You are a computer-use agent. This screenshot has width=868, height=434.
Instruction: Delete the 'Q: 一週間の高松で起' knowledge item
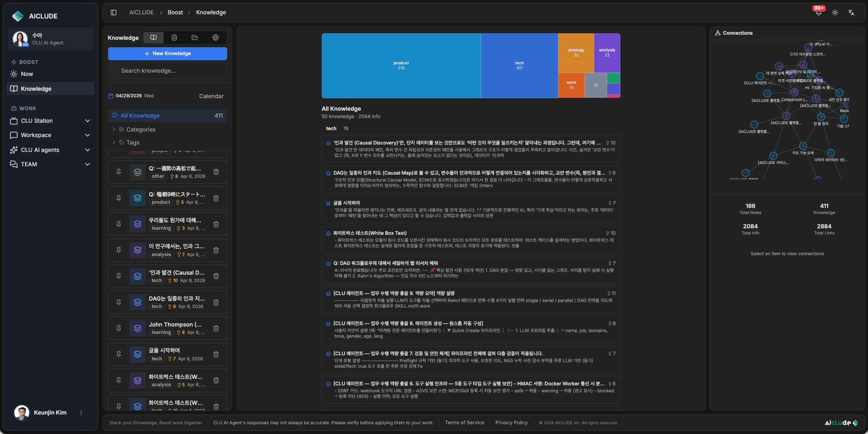[216, 172]
